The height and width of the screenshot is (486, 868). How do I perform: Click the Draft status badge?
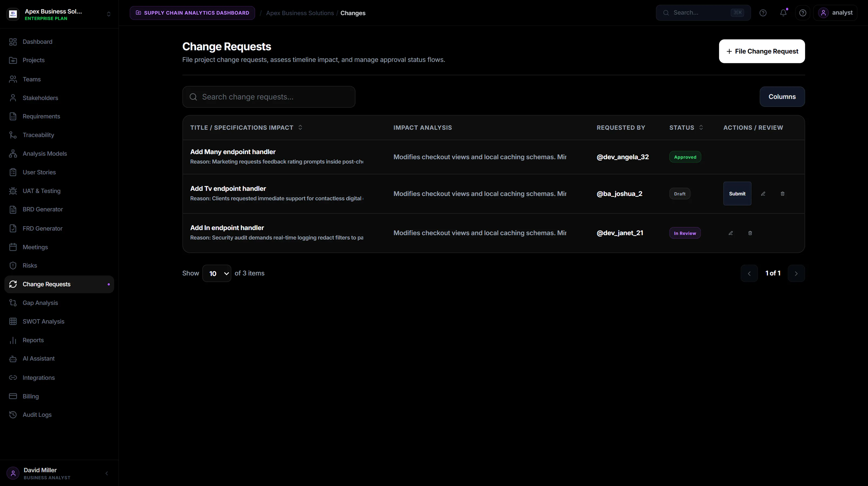click(x=680, y=194)
